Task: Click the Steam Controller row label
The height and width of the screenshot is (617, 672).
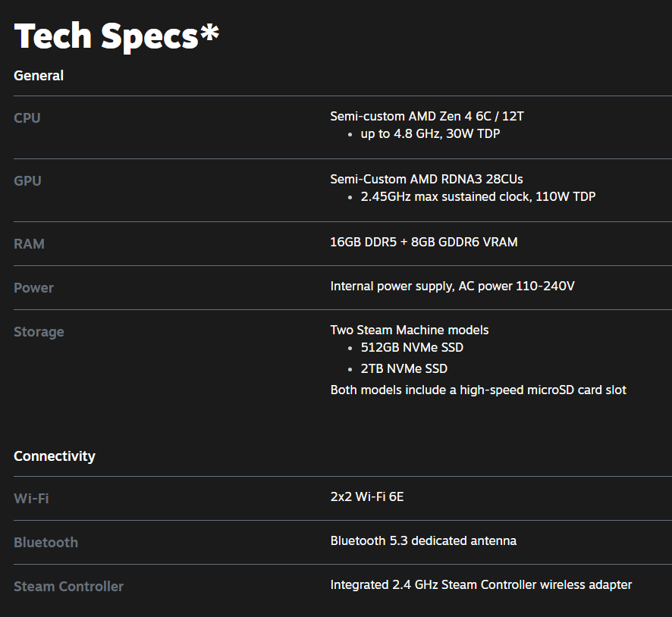Action: click(68, 587)
